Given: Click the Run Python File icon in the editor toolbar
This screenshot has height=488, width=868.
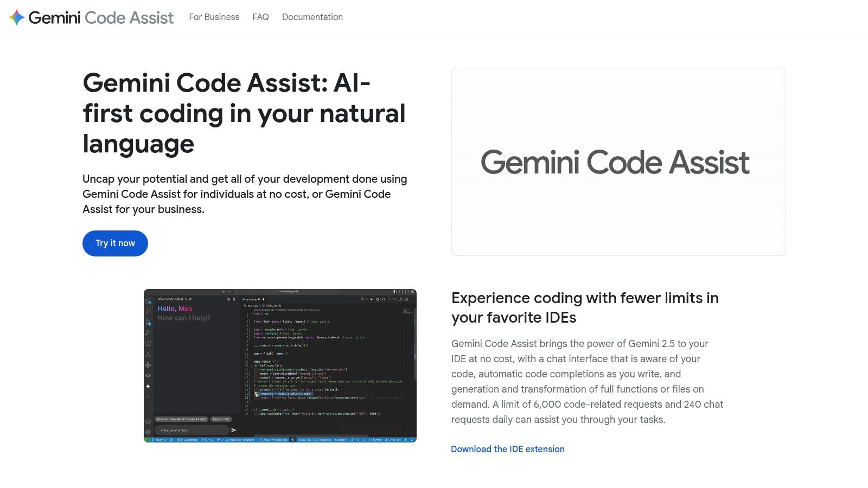Looking at the screenshot, I should [x=362, y=299].
